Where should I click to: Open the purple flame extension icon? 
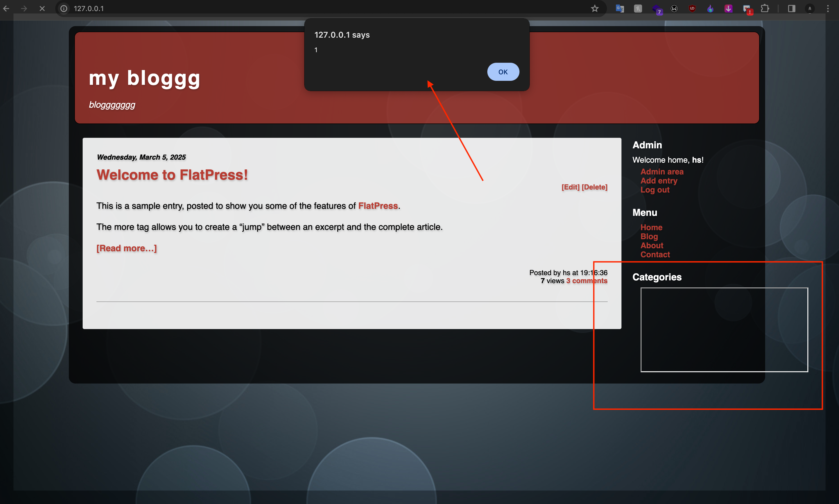click(710, 9)
